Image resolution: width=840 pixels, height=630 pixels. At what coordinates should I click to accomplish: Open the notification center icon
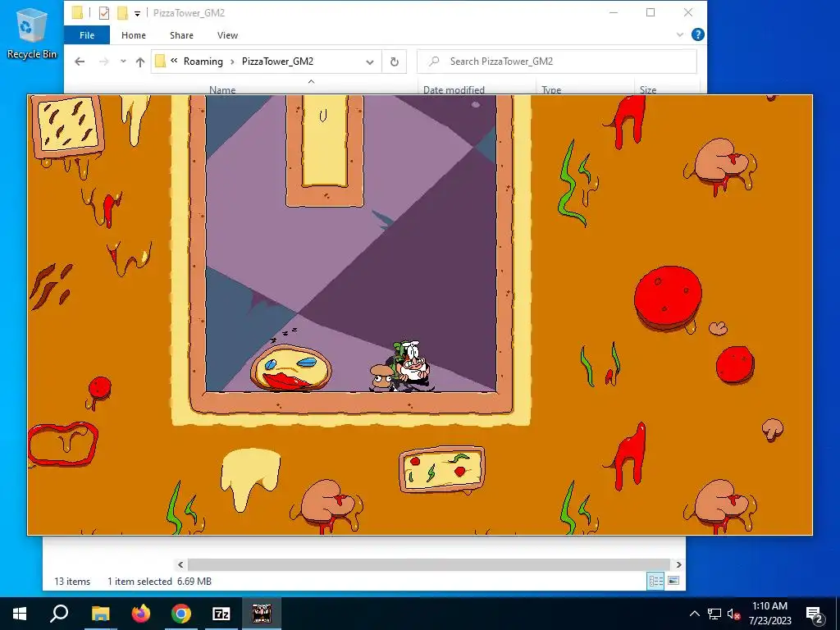(815, 614)
